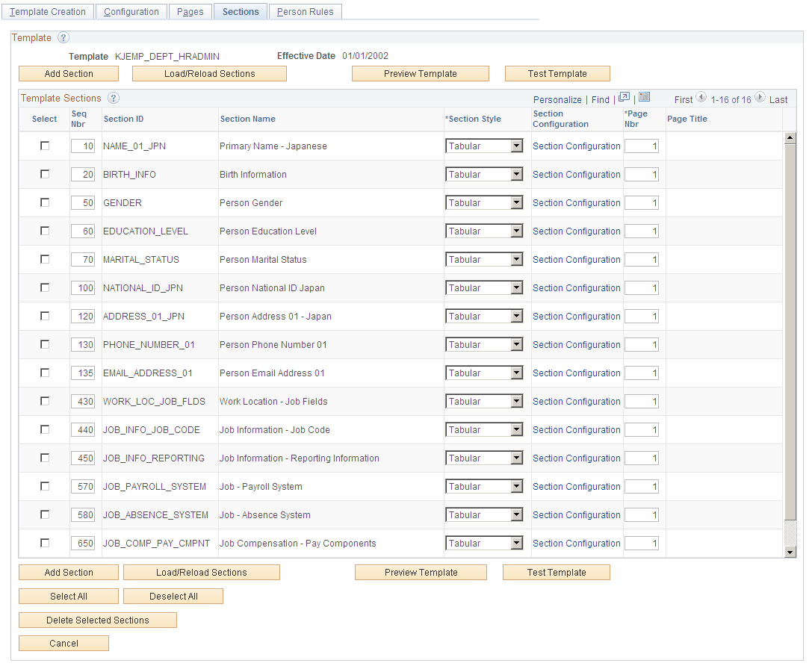Open the Section Style dropdown for BIRTH_INFO

[x=516, y=174]
